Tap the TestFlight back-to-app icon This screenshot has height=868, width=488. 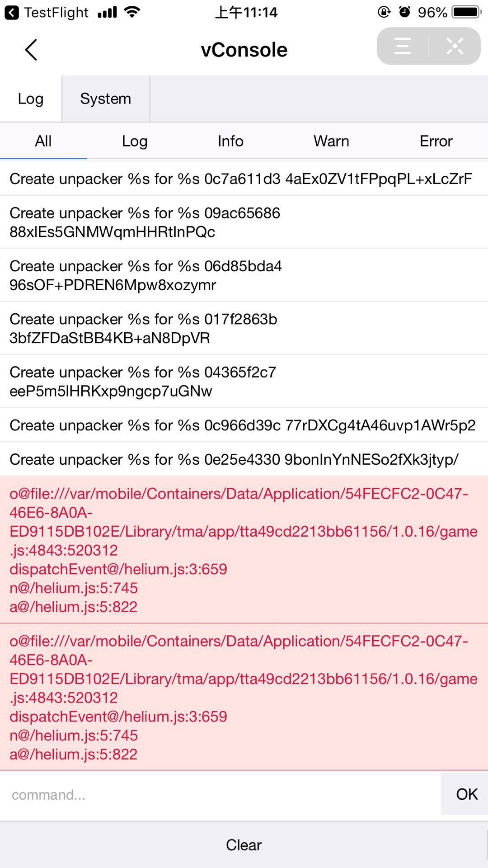(12, 12)
